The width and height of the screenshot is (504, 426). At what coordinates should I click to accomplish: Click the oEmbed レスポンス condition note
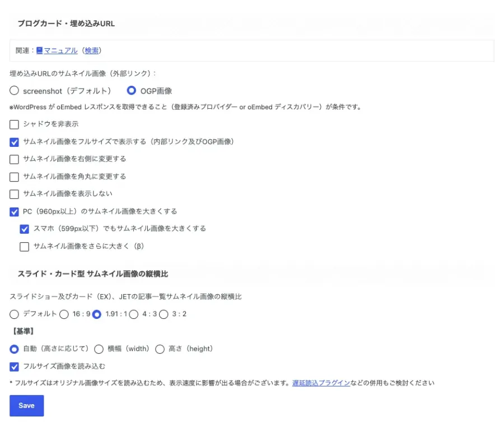(x=185, y=107)
